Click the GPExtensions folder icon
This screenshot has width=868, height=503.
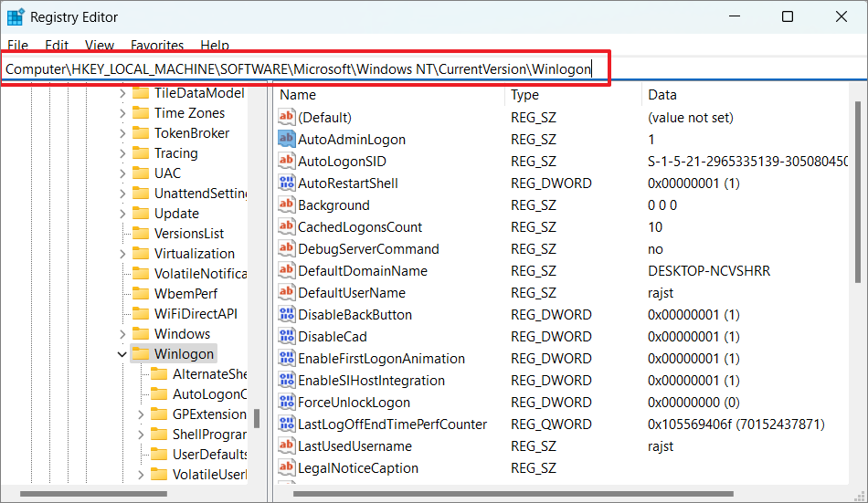tap(159, 414)
